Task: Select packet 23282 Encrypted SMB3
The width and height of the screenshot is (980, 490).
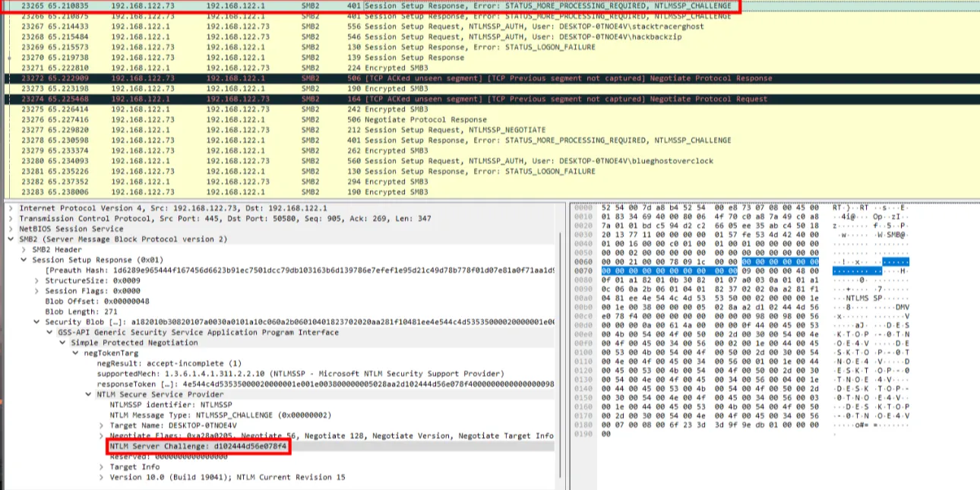Action: coord(490,182)
